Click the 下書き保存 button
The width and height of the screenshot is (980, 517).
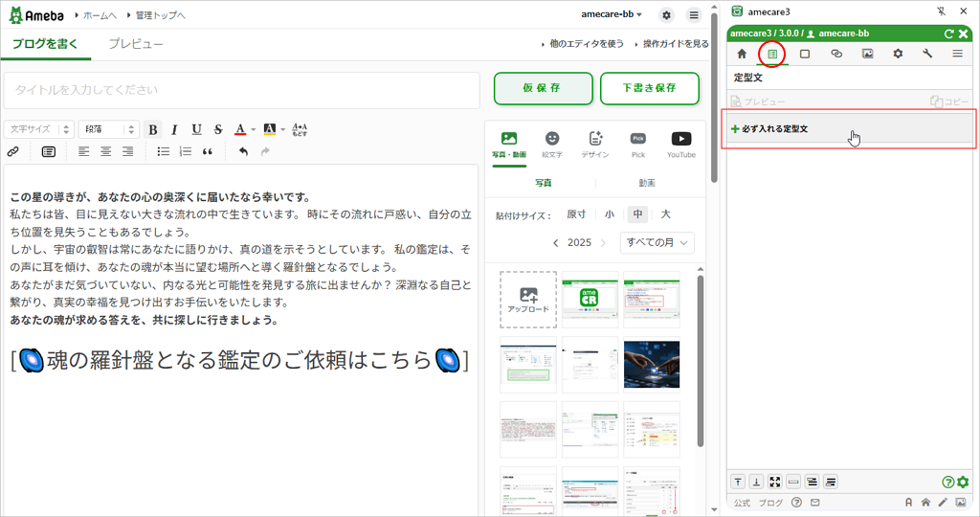tap(649, 88)
